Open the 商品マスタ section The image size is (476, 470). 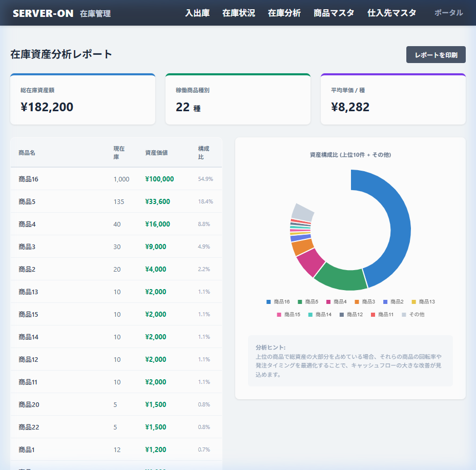click(332, 13)
